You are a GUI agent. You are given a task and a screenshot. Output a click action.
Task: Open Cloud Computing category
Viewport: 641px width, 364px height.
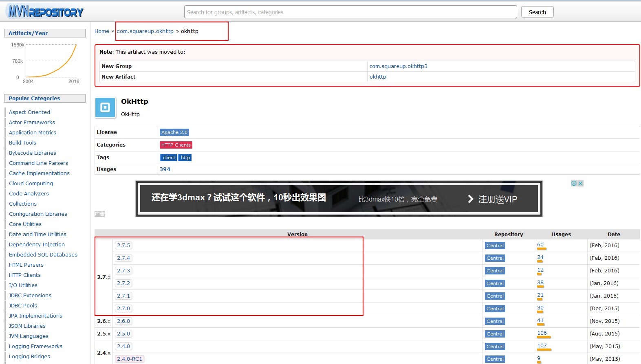[x=31, y=184]
